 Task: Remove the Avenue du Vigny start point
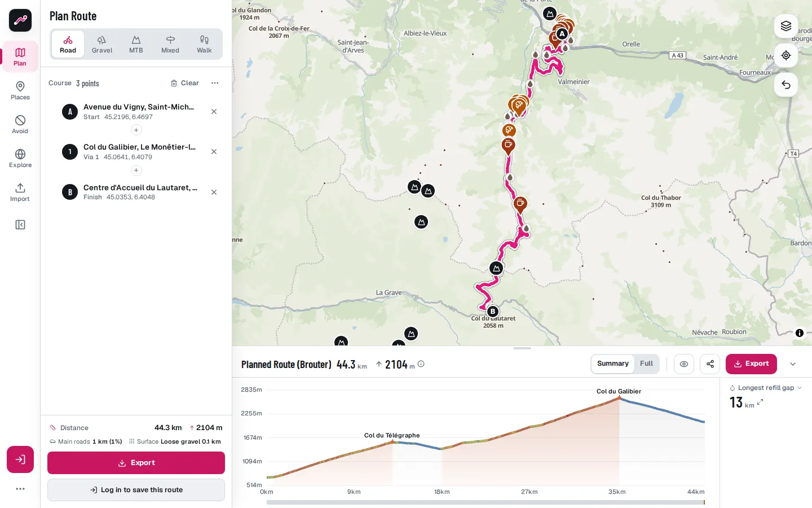(214, 112)
